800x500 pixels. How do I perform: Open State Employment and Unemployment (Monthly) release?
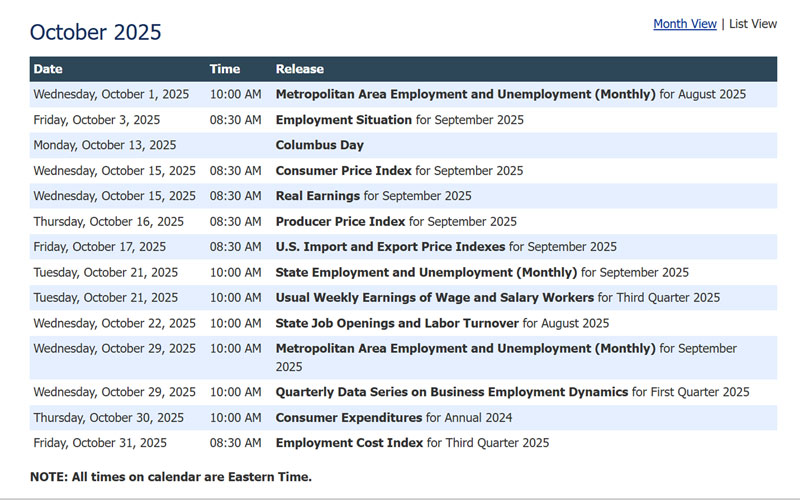click(x=426, y=272)
